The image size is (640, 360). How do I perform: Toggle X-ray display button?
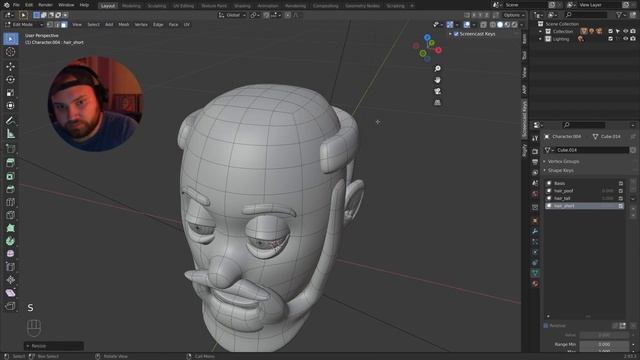coord(484,25)
